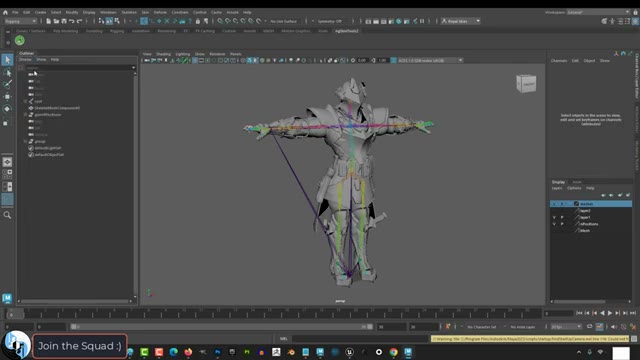Click the highlighted snap icon in the status line
The image size is (640, 360).
click(144, 21)
